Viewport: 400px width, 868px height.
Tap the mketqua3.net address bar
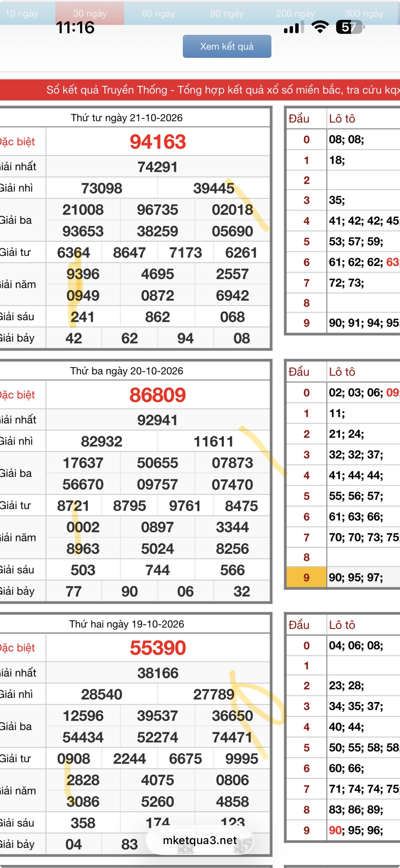pos(200,840)
